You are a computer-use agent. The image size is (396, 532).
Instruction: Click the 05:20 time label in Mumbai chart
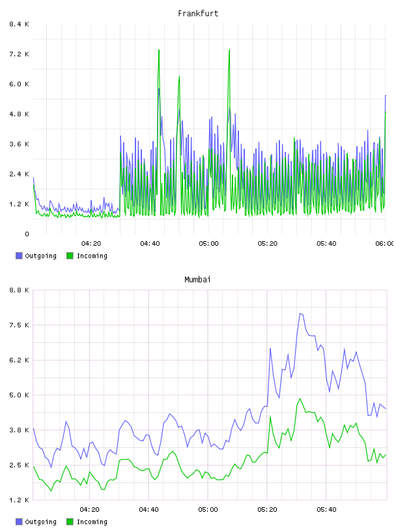tap(267, 510)
